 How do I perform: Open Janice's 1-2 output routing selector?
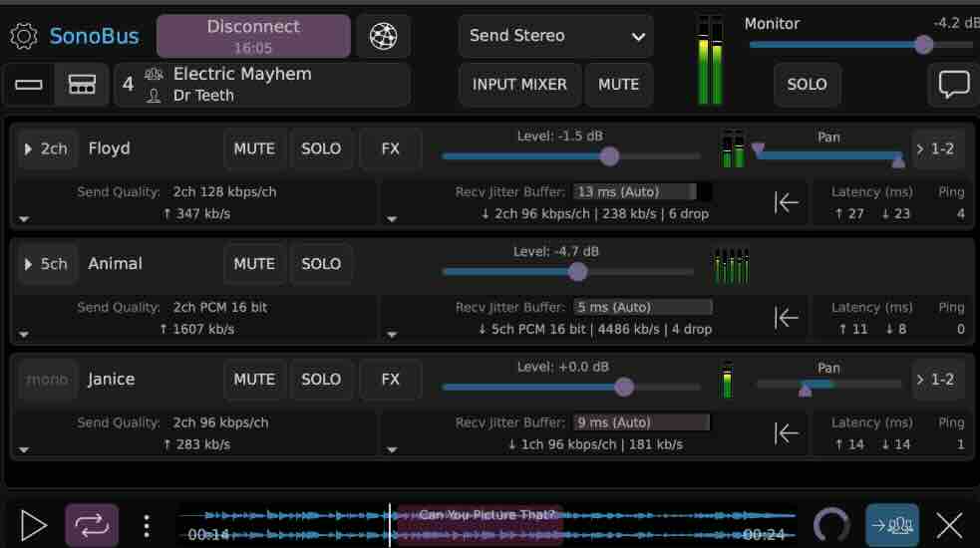click(x=937, y=380)
